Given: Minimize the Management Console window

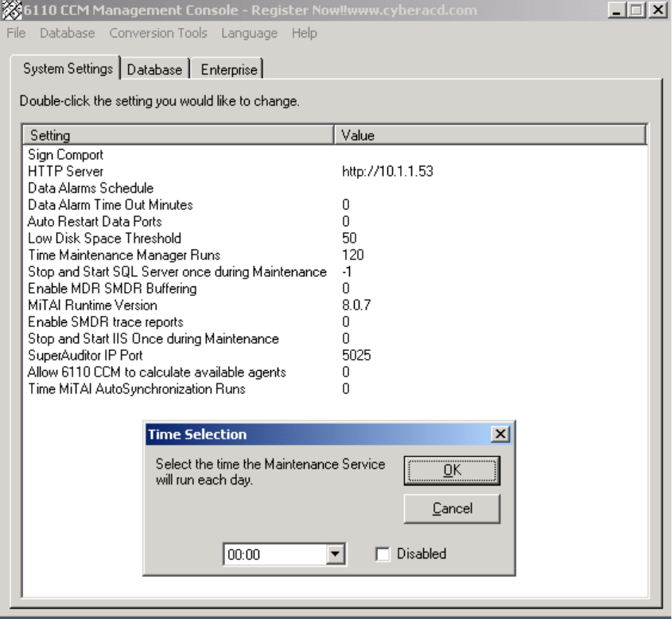Looking at the screenshot, I should pyautogui.click(x=616, y=10).
